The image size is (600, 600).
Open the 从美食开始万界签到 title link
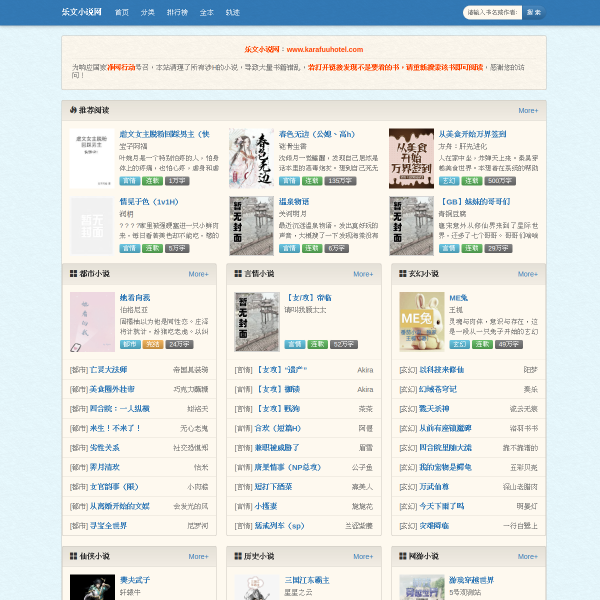pos(472,134)
